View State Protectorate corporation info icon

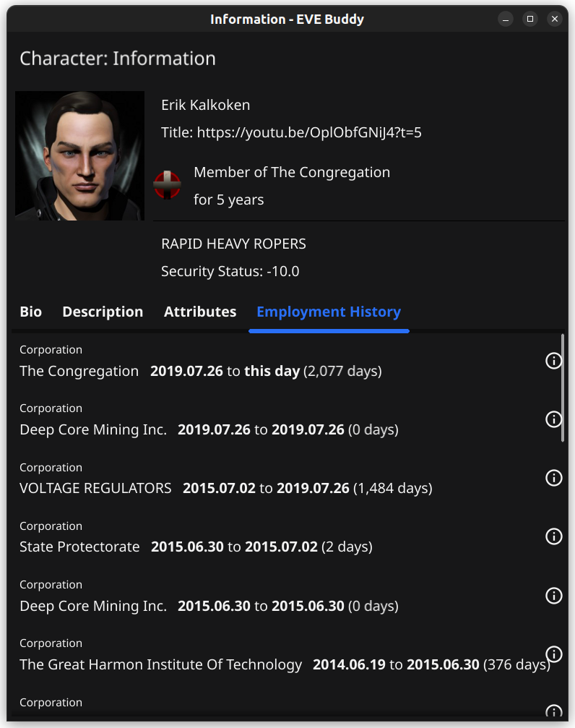point(553,536)
